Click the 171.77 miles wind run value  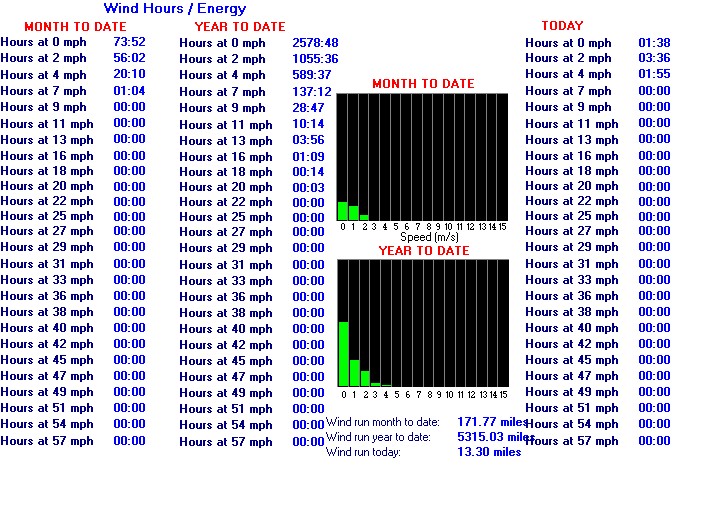[x=492, y=422]
